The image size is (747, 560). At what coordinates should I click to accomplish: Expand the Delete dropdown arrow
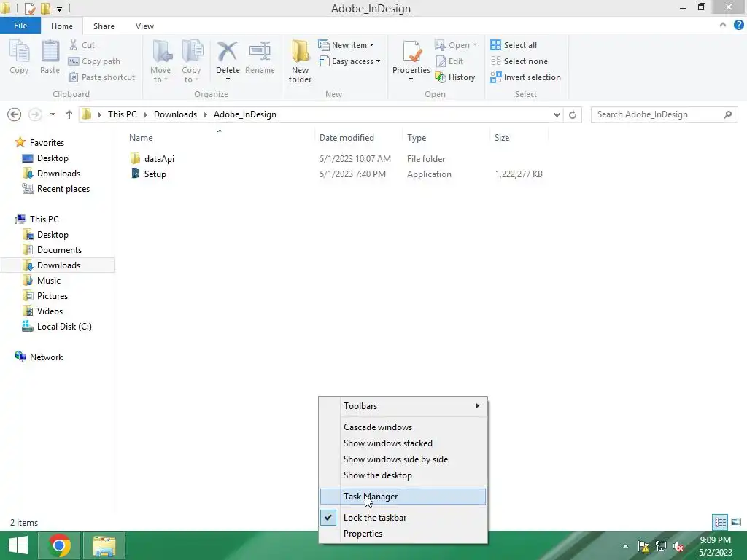228,79
